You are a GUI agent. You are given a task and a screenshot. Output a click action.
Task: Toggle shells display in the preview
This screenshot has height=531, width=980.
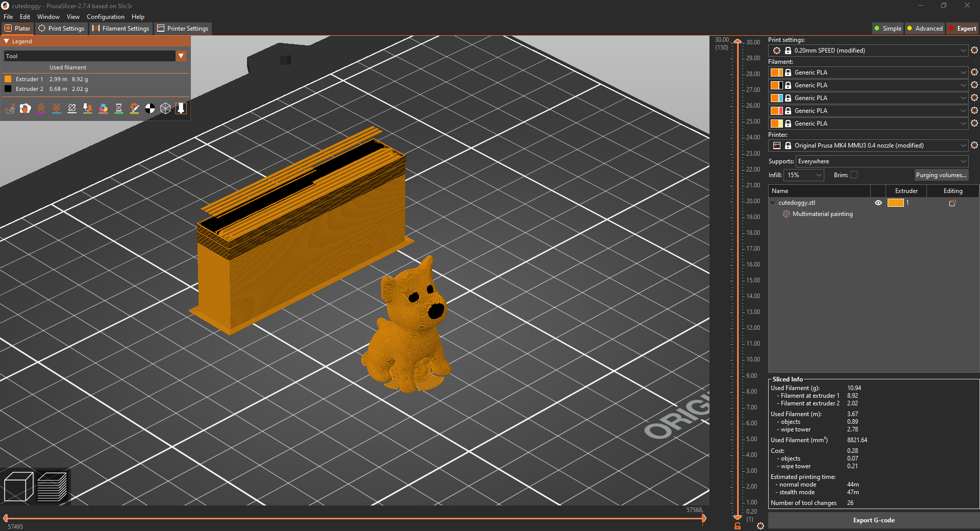(165, 109)
